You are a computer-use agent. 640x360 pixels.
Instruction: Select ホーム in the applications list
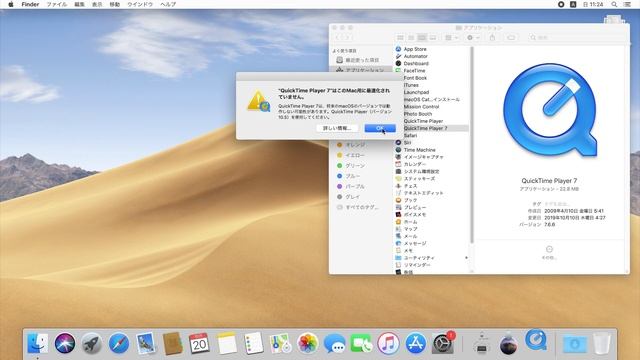tap(410, 222)
